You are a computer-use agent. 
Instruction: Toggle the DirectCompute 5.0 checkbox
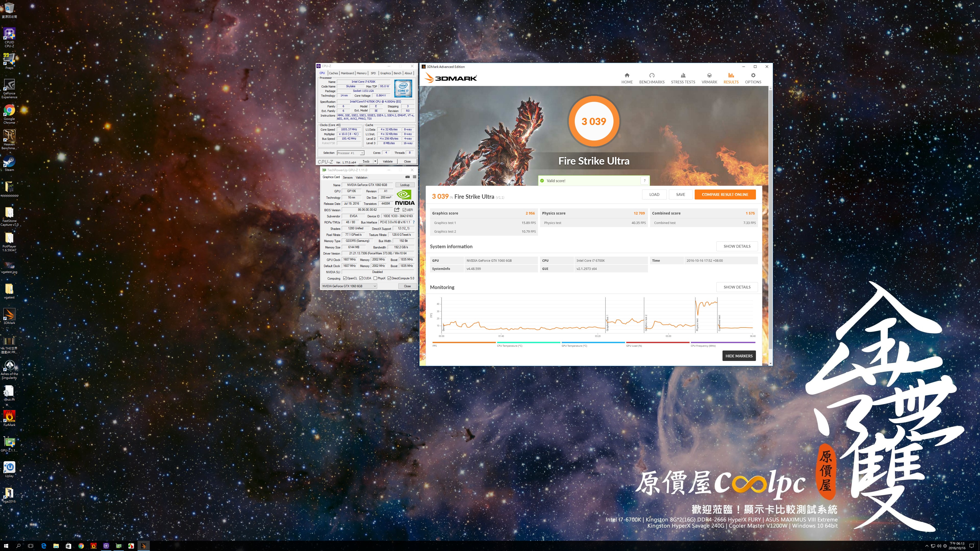(389, 278)
